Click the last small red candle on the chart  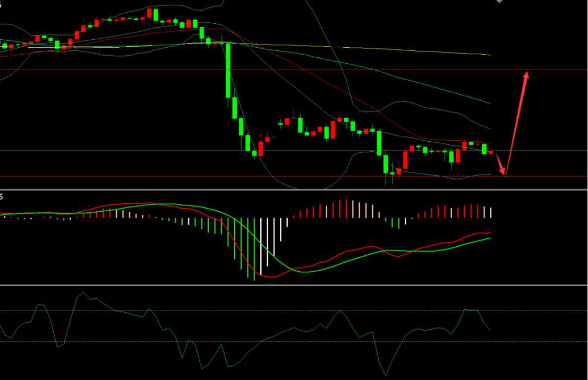tap(490, 152)
